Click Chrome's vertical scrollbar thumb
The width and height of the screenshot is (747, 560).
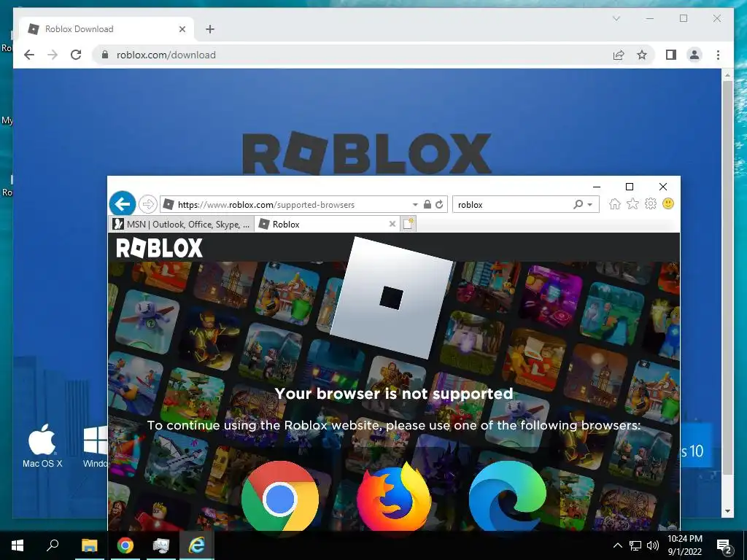point(727,278)
